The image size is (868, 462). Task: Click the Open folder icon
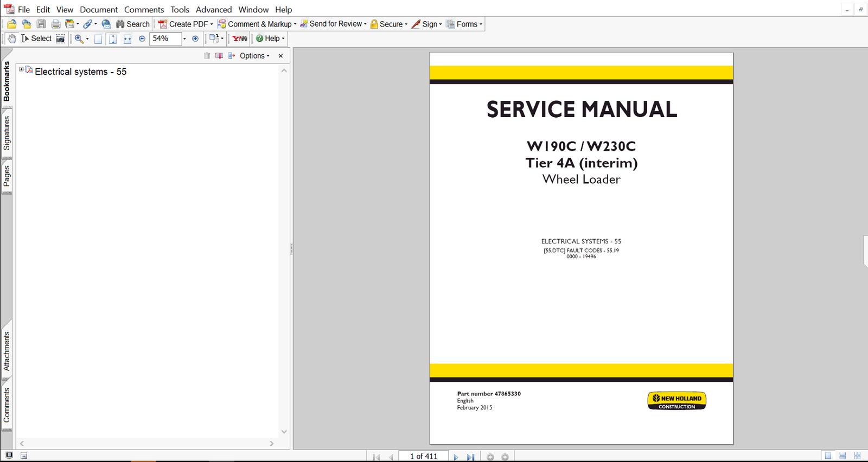pyautogui.click(x=12, y=24)
